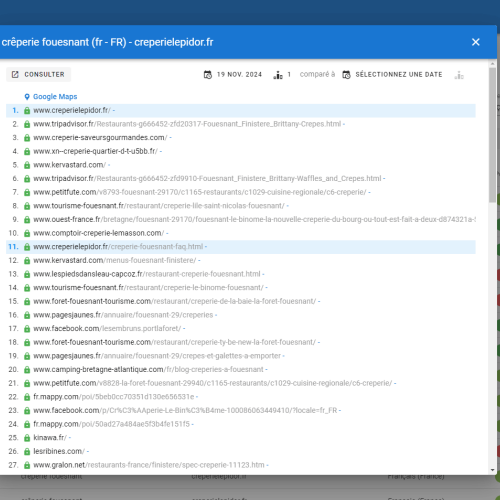The height and width of the screenshot is (500, 500).
Task: Open result 19 pagesjaunes crepes-et-galettes-a-emporter
Action: pyautogui.click(x=157, y=356)
